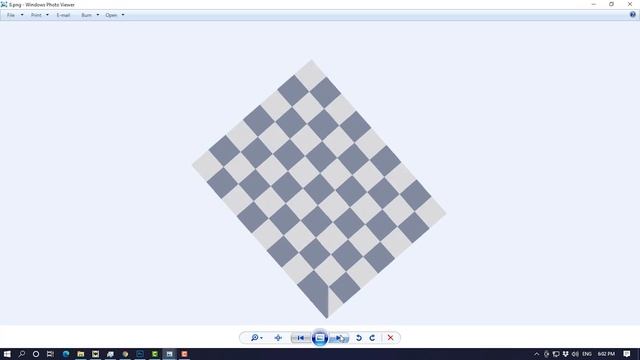Start the slide show
Image resolution: width=640 pixels, height=360 pixels.
(320, 338)
